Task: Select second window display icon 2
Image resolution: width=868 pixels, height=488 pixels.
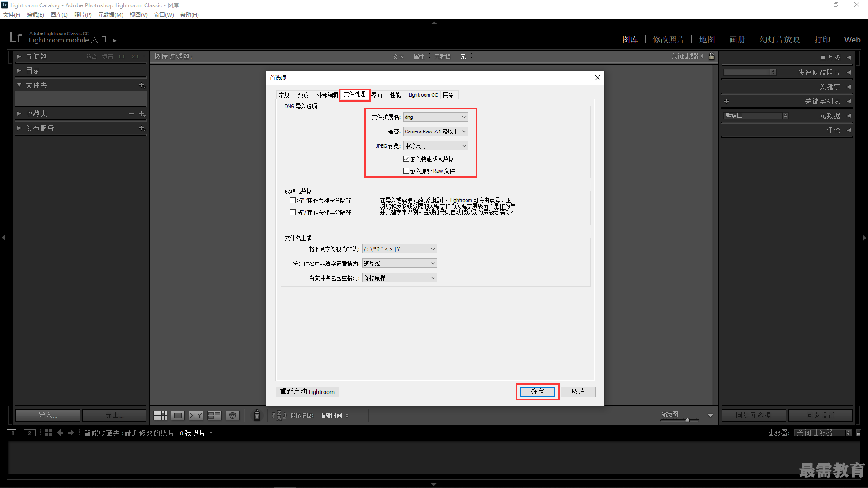Action: click(29, 433)
